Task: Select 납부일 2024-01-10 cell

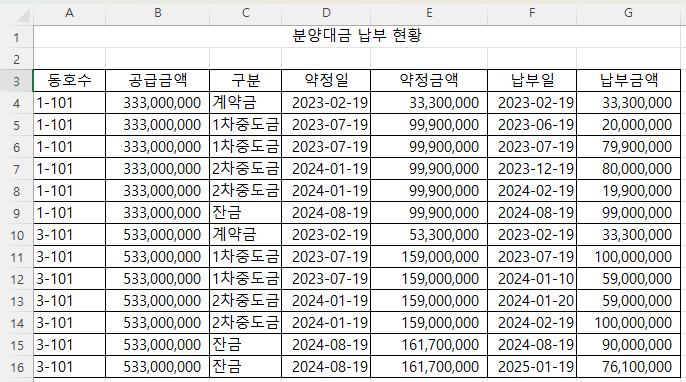Action: 532,279
